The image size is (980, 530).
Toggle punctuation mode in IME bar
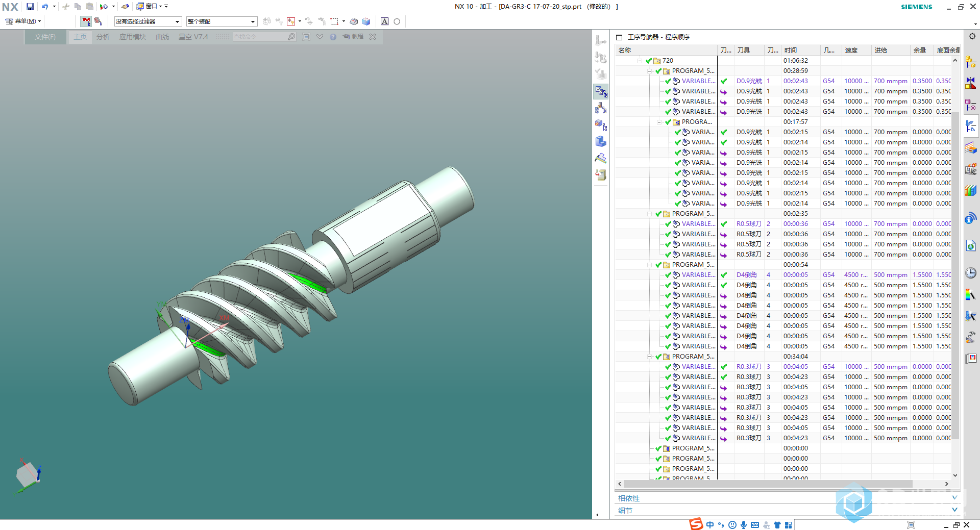(x=721, y=525)
